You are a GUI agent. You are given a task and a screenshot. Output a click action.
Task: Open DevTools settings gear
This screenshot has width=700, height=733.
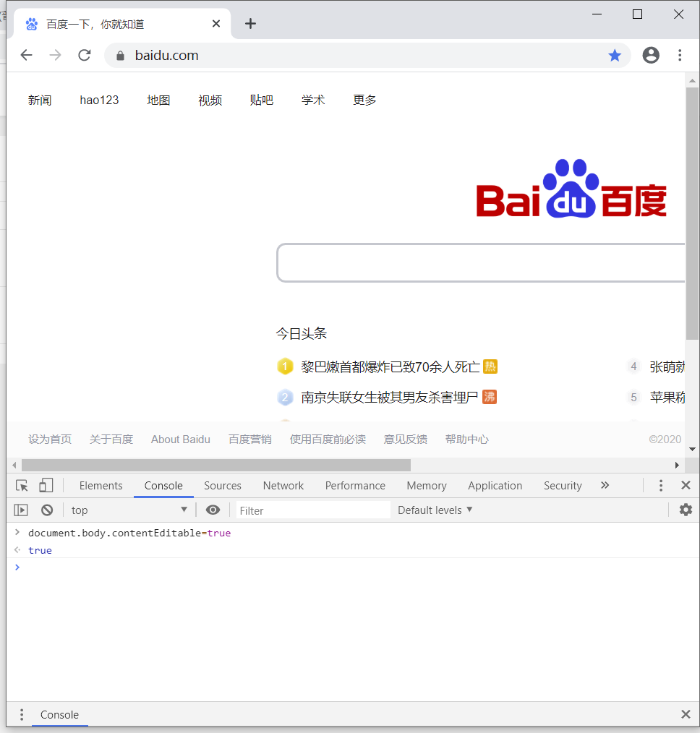tap(686, 510)
